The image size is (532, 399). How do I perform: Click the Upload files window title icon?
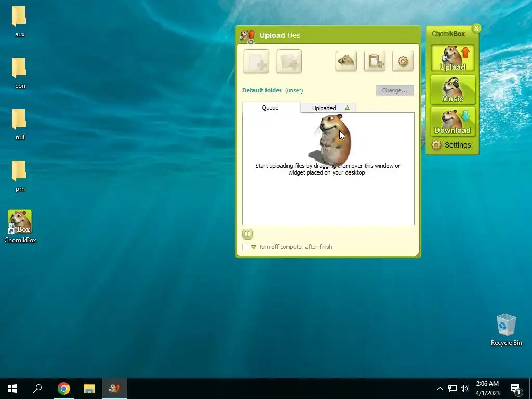coord(247,36)
